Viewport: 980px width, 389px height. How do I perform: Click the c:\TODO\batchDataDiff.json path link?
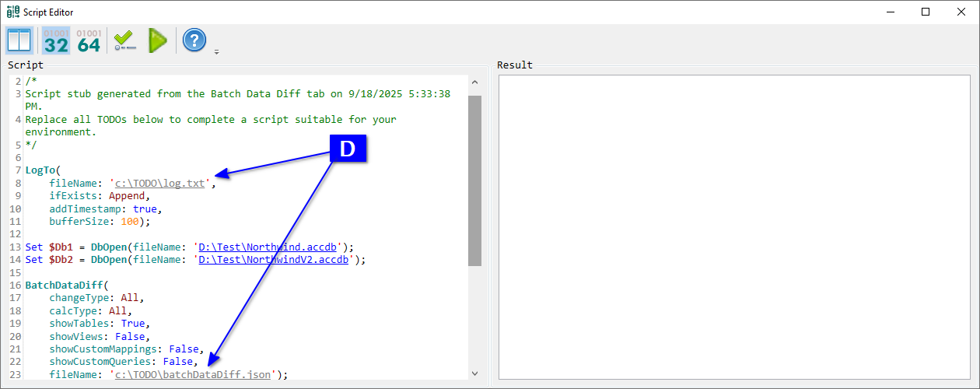(x=193, y=374)
